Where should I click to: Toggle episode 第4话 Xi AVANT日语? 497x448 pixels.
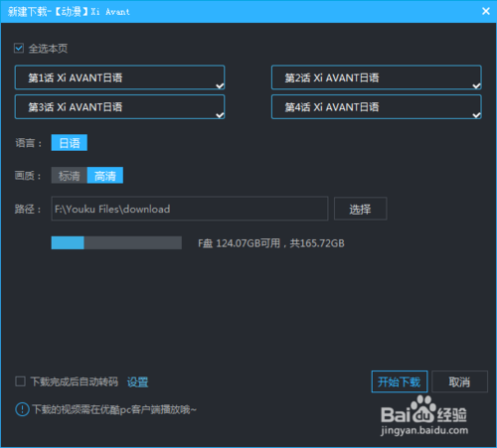(x=377, y=106)
